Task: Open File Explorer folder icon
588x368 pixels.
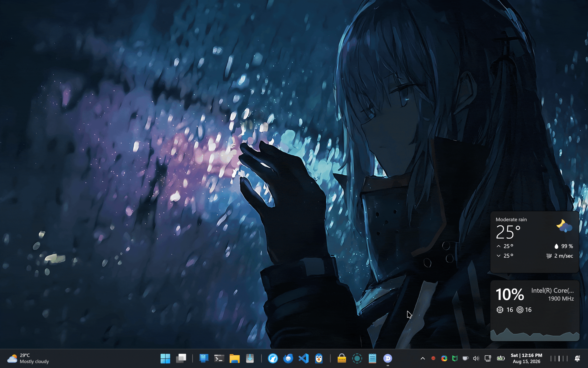Action: [x=235, y=358]
